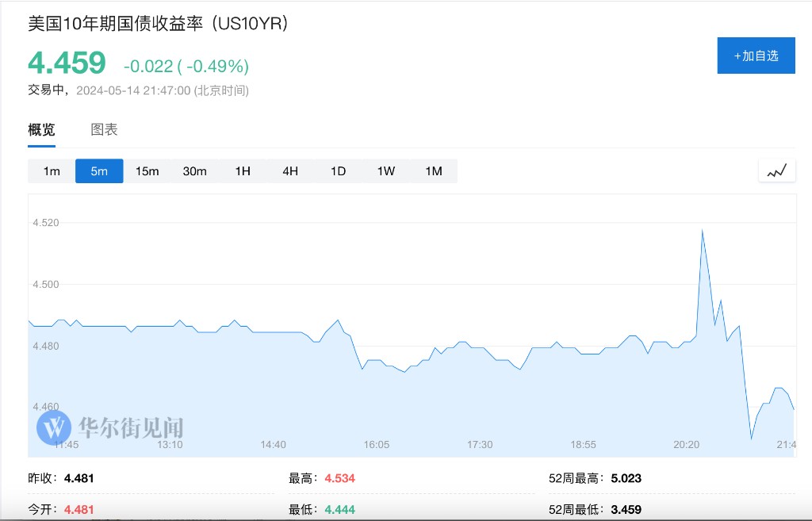Image resolution: width=812 pixels, height=521 pixels.
Task: Click the 4.459 current yield value
Action: (x=67, y=63)
